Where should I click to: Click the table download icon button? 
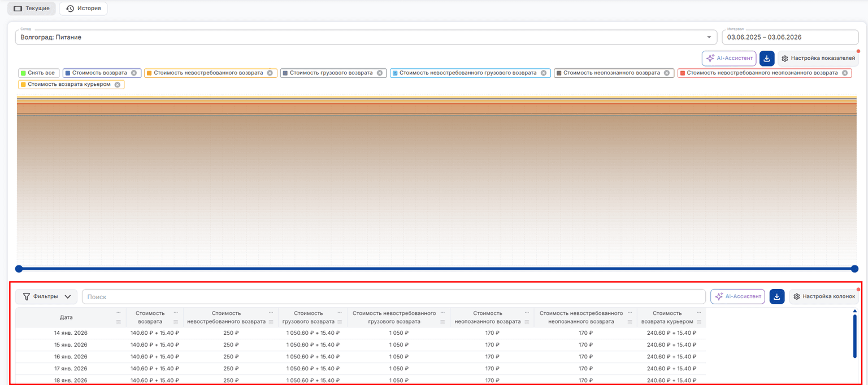(x=777, y=296)
